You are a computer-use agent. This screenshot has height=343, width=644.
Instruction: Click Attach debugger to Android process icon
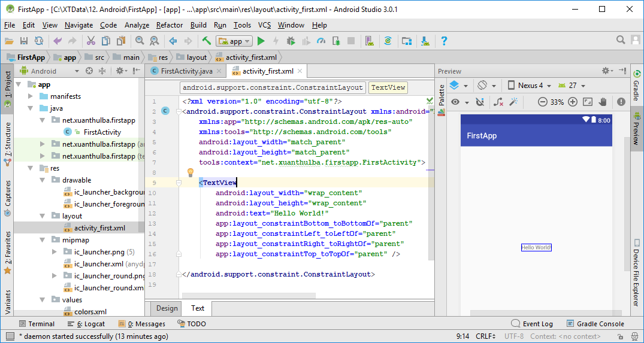[336, 41]
